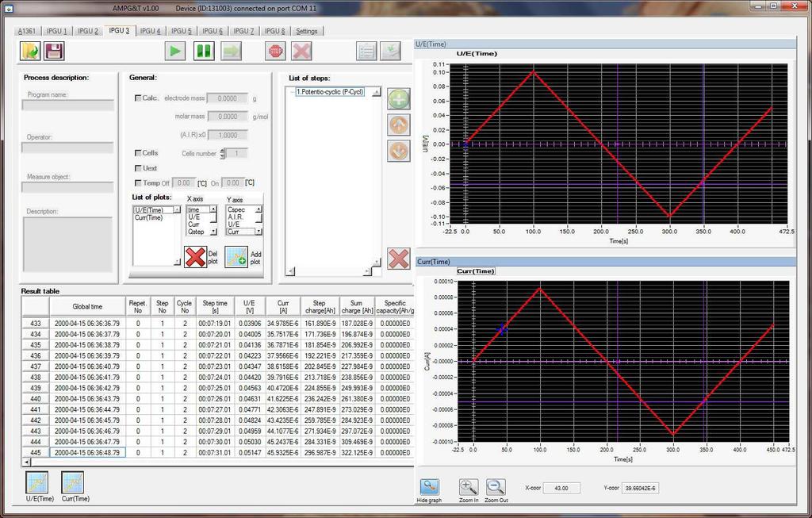Toggle the Calc. checkbox
This screenshot has height=518, width=812.
coord(138,98)
